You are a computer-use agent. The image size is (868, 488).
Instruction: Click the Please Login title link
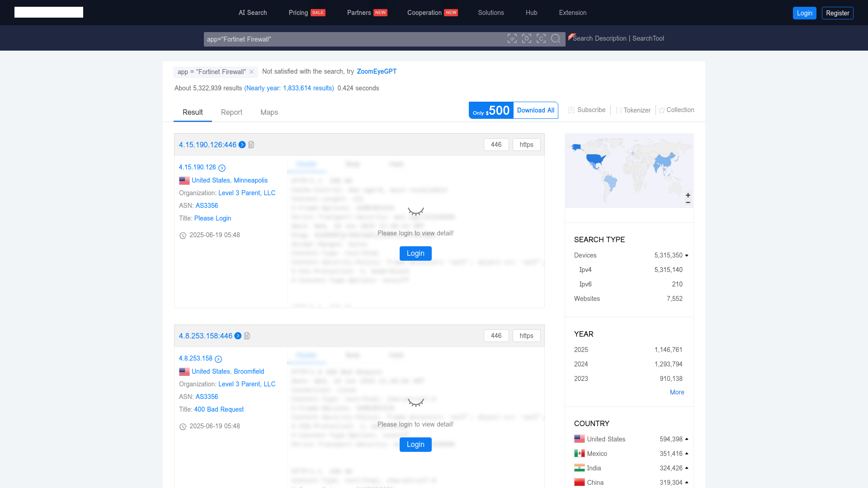click(212, 218)
